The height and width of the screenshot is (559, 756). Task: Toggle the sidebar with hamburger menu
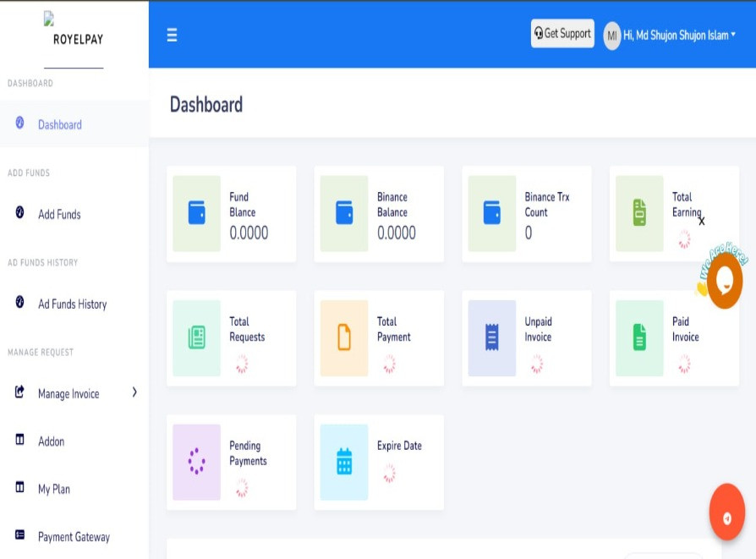172,36
